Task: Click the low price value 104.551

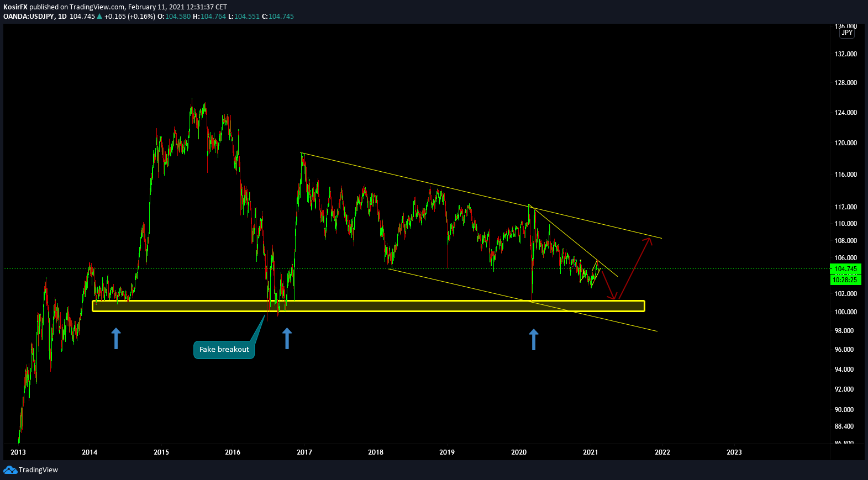Action: pyautogui.click(x=247, y=17)
